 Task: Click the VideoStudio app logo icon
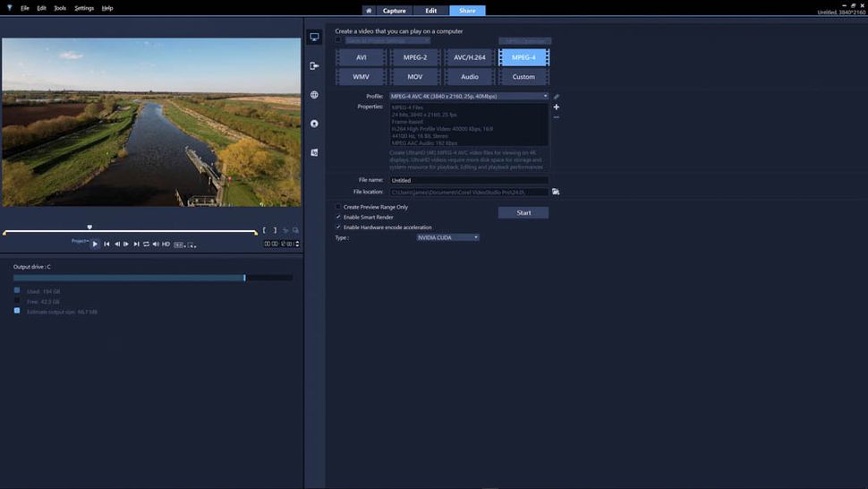point(10,8)
